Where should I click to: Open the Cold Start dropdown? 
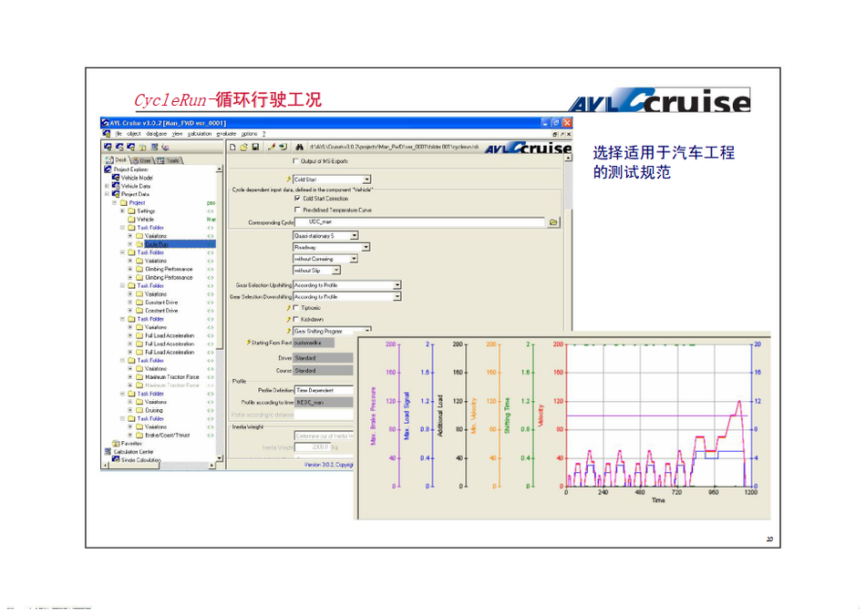pos(366,180)
